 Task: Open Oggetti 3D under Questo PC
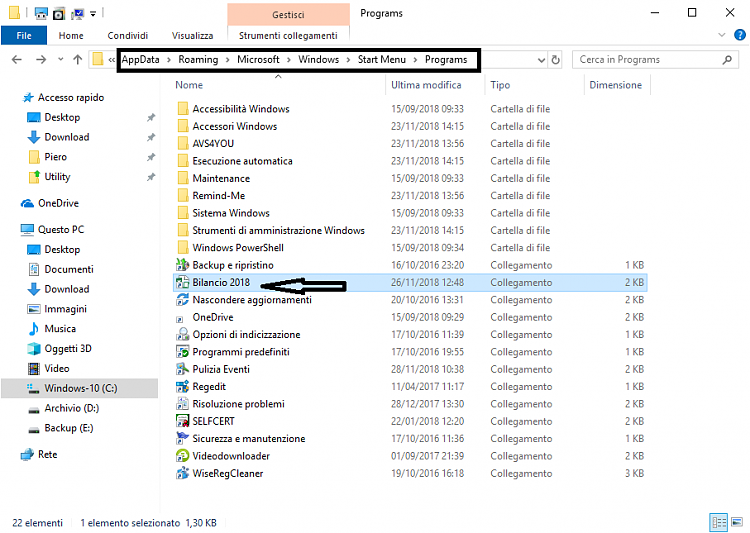(68, 348)
